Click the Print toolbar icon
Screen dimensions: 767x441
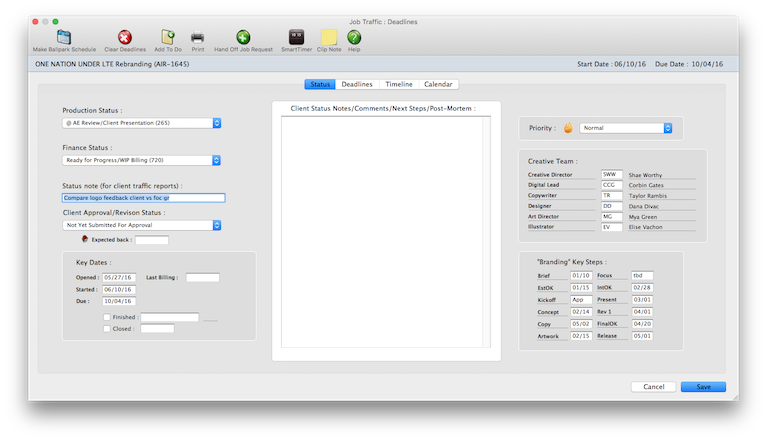(x=198, y=37)
